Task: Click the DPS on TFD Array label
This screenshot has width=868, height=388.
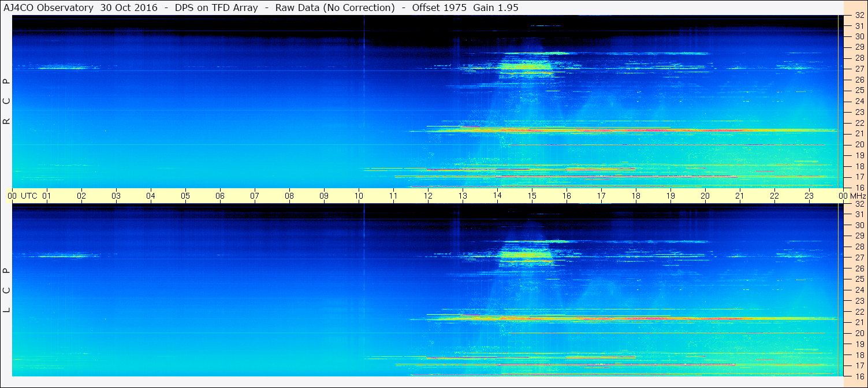Action: 217,8
